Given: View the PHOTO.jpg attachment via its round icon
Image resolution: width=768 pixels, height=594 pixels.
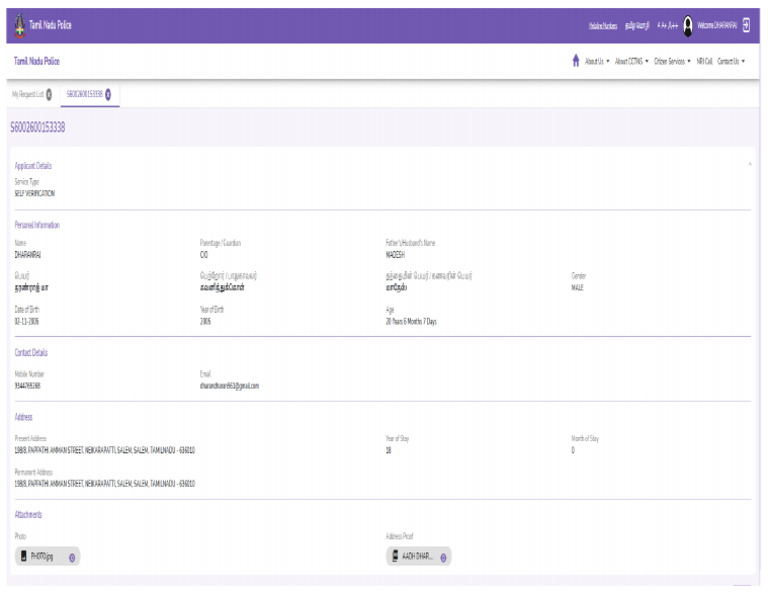Looking at the screenshot, I should point(72,558).
